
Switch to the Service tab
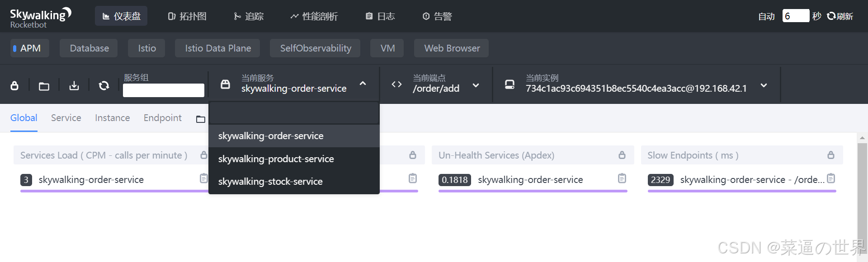point(66,118)
